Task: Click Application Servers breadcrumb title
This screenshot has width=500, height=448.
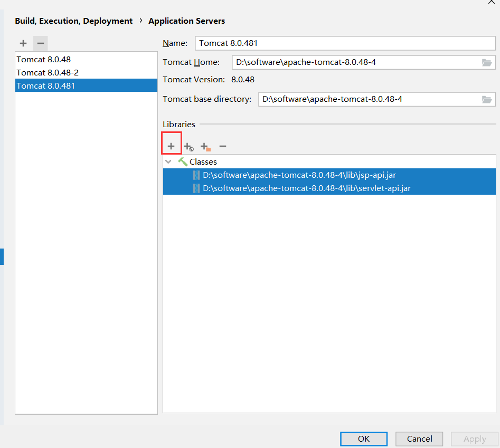Action: [x=186, y=21]
